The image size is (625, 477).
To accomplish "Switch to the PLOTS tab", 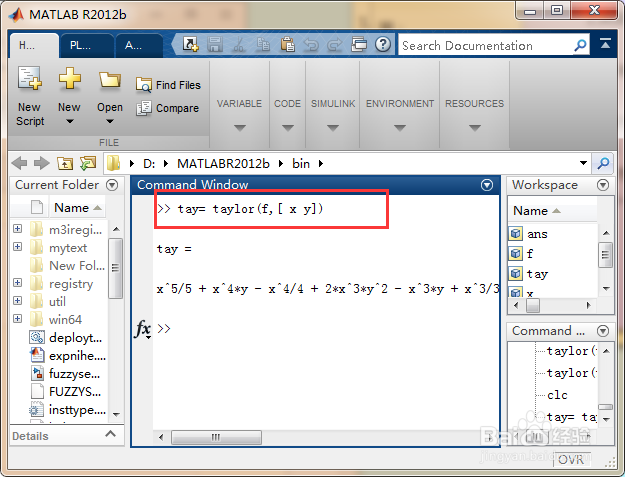I will (86, 45).
